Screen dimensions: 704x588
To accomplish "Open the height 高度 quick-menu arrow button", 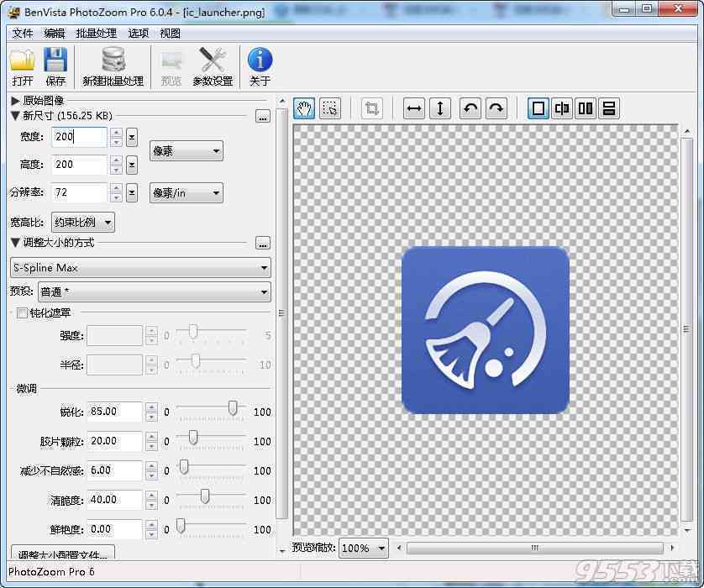I will pyautogui.click(x=132, y=165).
